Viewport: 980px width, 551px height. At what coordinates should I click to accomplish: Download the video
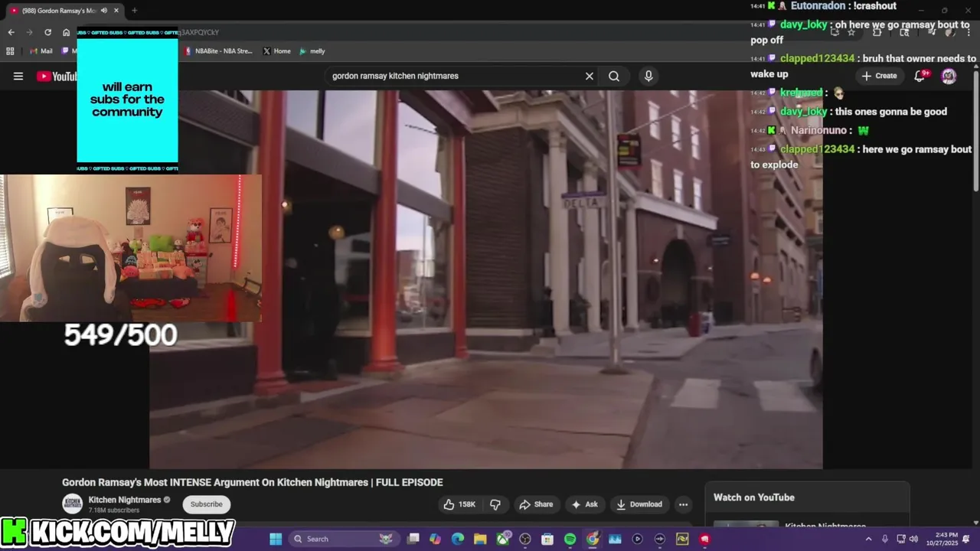click(x=639, y=504)
